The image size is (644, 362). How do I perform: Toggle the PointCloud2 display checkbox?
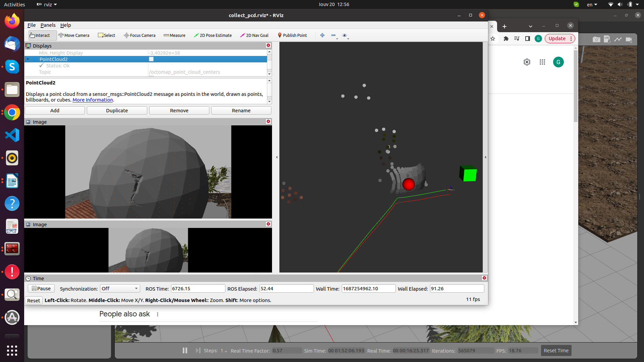coord(151,59)
